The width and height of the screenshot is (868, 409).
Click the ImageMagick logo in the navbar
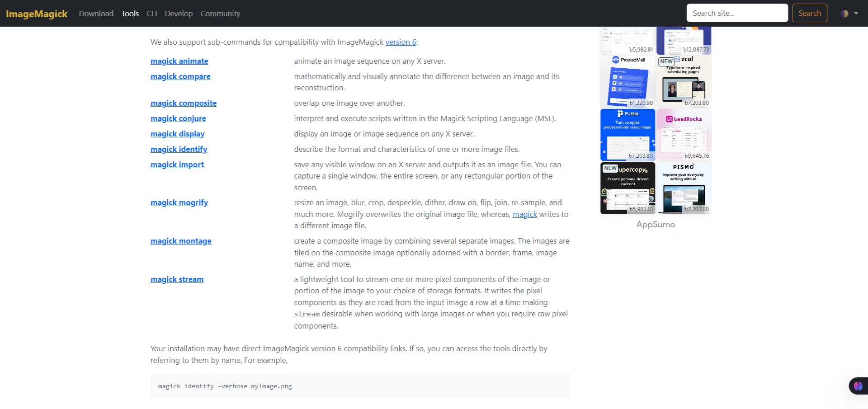click(37, 14)
